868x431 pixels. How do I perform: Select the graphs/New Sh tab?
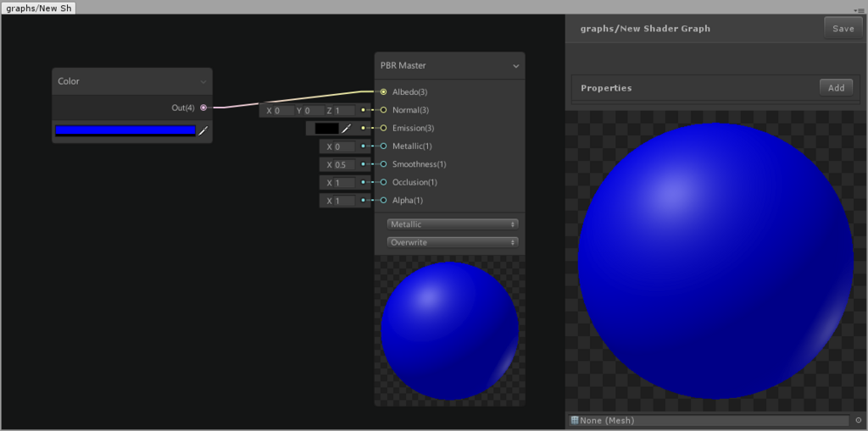(37, 8)
